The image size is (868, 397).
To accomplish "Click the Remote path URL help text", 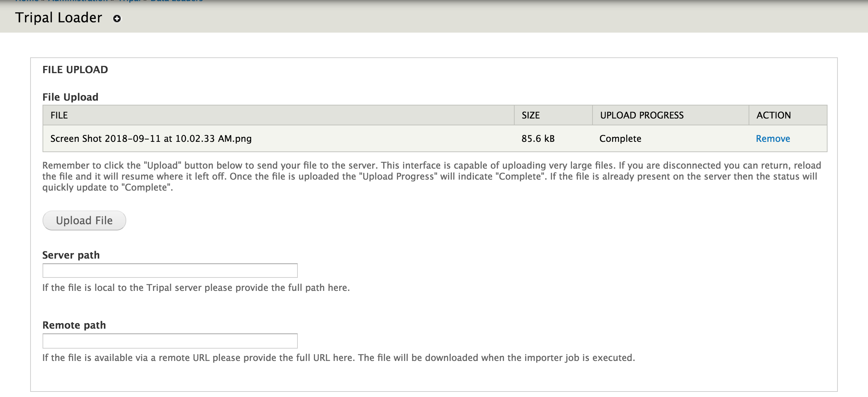I will [338, 358].
